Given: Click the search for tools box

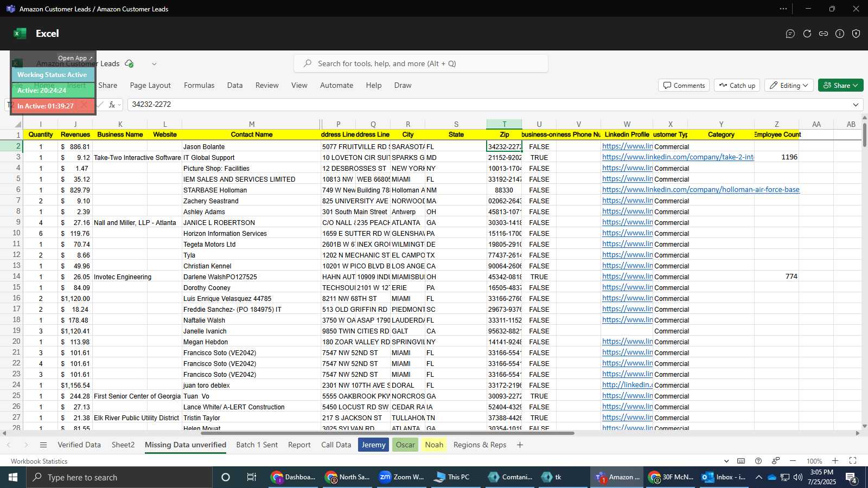Looking at the screenshot, I should point(421,63).
